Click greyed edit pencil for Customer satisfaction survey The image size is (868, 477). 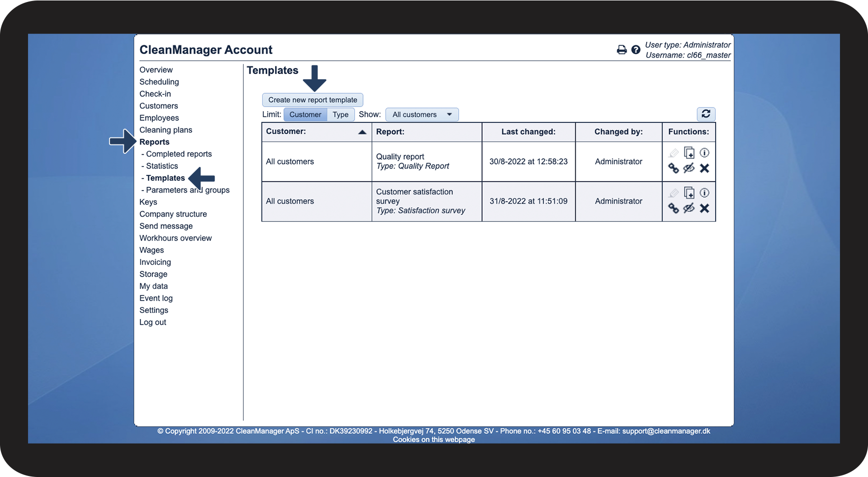[673, 193]
